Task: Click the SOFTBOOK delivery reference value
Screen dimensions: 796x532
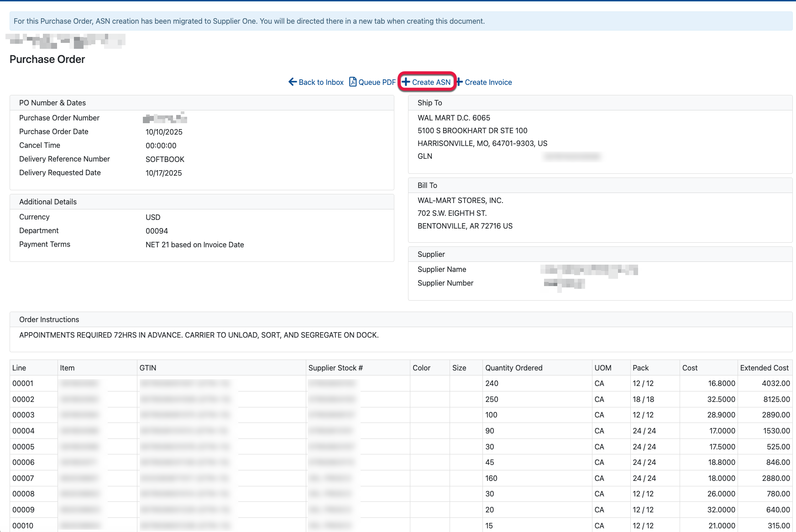Action: point(165,159)
